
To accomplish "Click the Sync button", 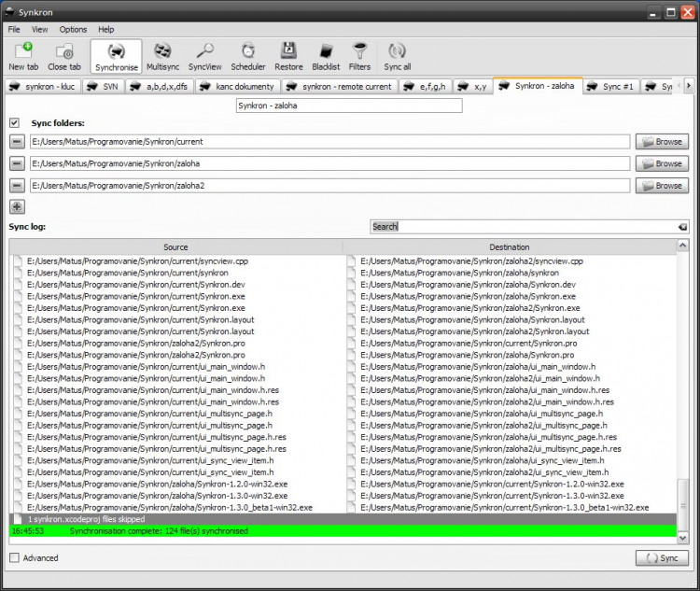I will click(662, 558).
